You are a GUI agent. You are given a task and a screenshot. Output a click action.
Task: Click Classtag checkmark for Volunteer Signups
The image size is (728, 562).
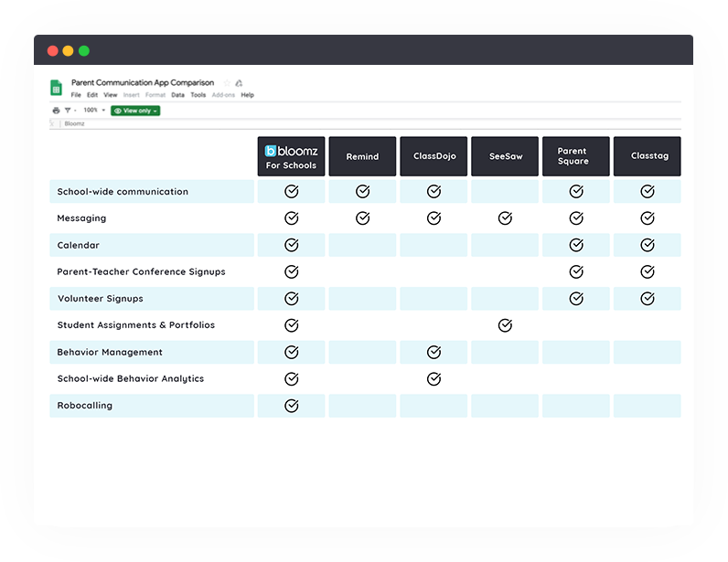(648, 299)
